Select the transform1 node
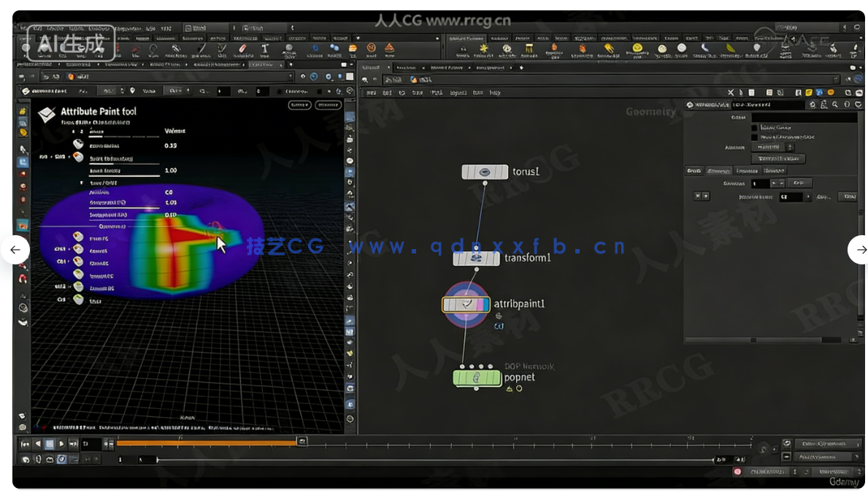 pyautogui.click(x=476, y=258)
